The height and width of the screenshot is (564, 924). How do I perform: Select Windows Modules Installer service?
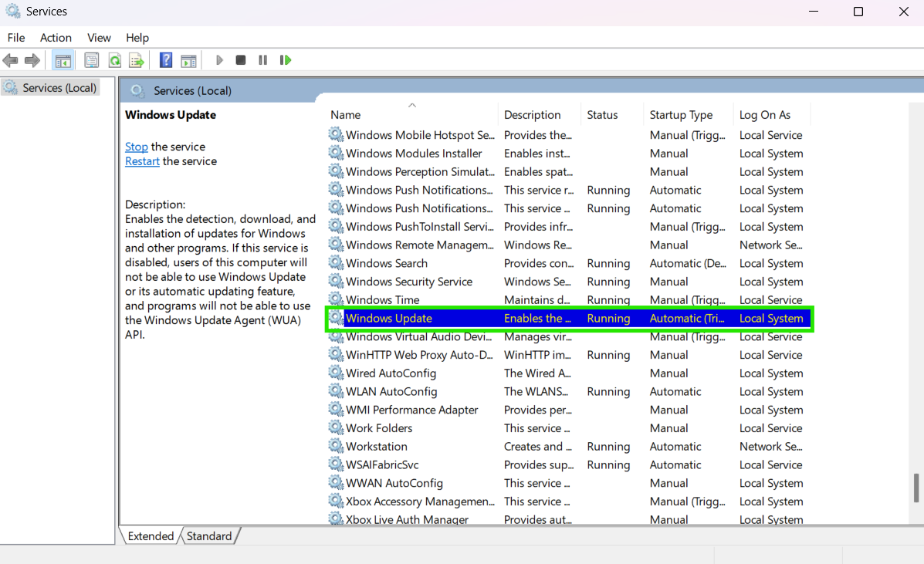click(569, 153)
